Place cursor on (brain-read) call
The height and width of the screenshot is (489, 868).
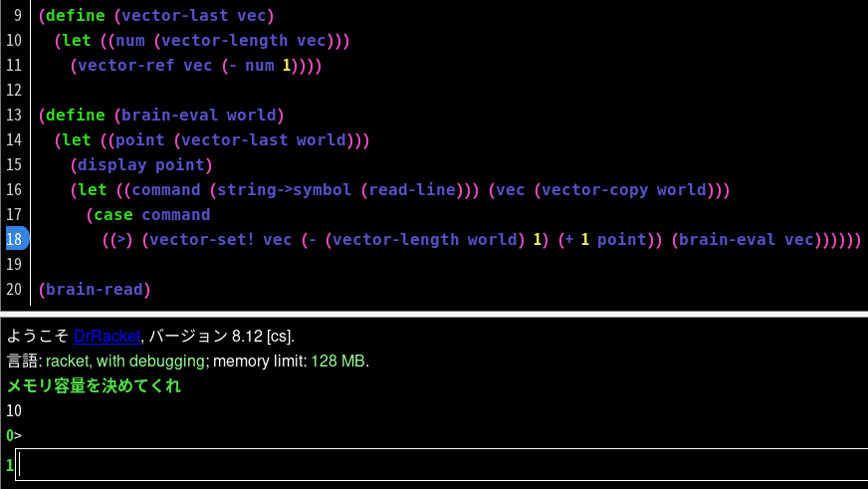tap(95, 289)
